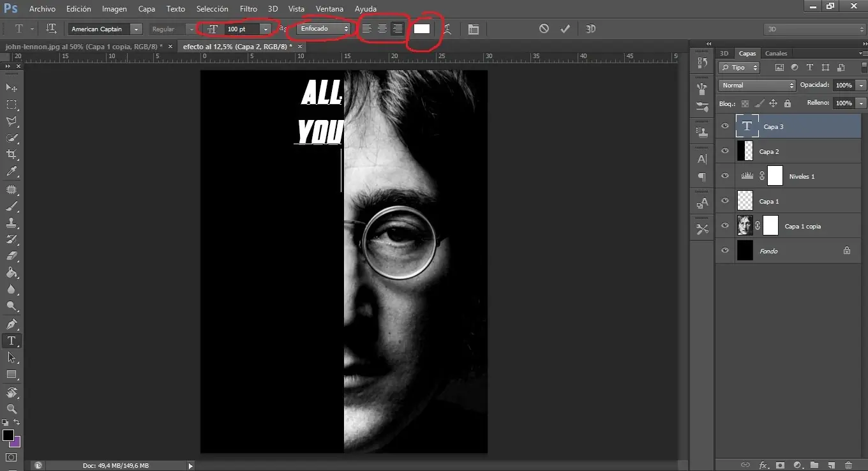The height and width of the screenshot is (471, 868).
Task: Toggle visibility of the Fondo layer
Action: (724, 251)
